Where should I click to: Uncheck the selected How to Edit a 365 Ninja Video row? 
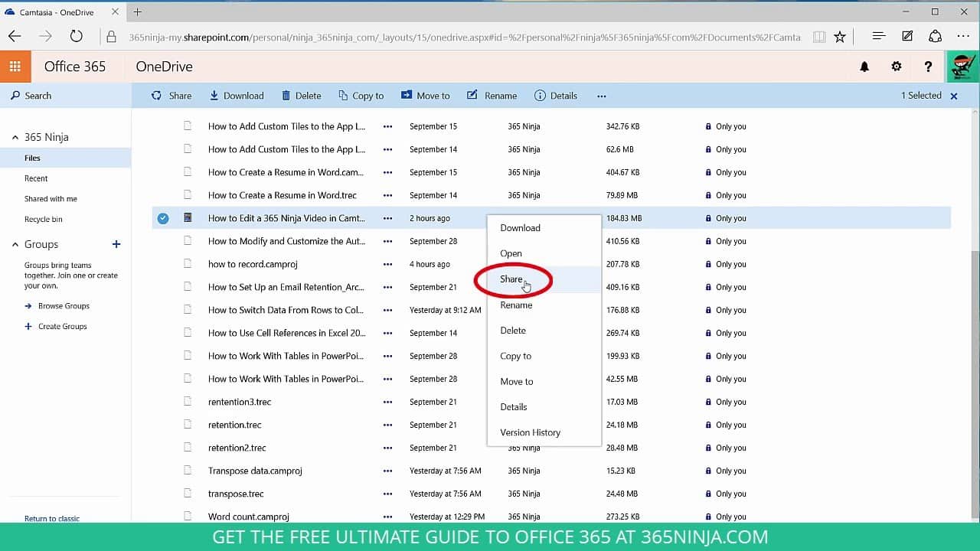coord(163,218)
